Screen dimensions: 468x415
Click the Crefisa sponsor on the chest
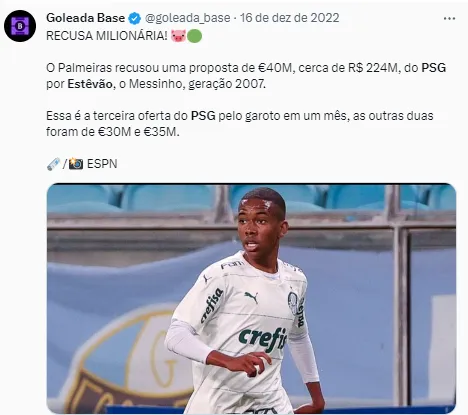[262, 339]
